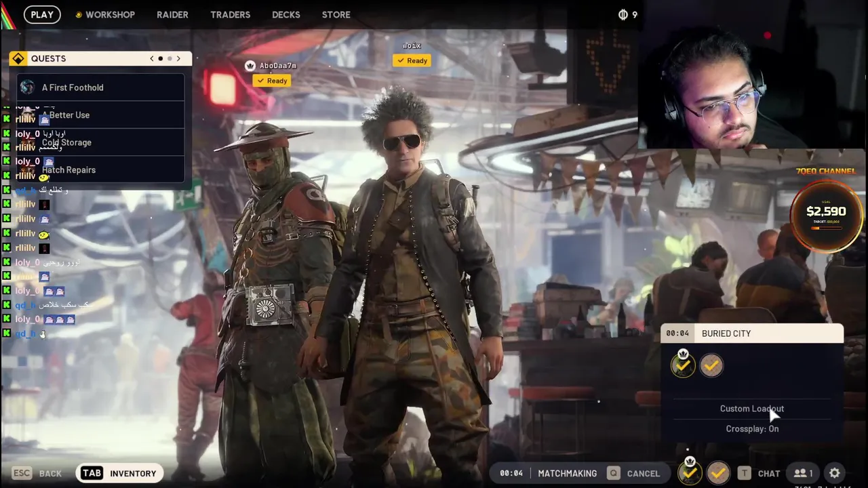
Task: Click A First Foothold quest portrait icon
Action: [x=27, y=87]
